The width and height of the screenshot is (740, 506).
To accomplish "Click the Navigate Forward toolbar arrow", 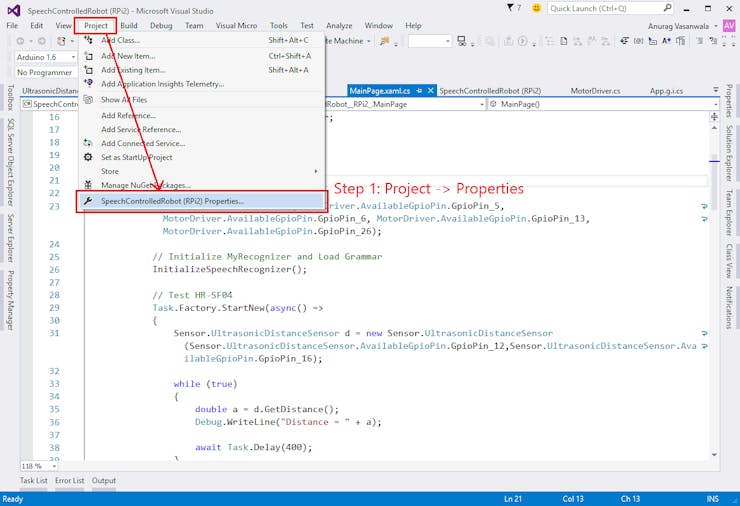I will 42,41.
